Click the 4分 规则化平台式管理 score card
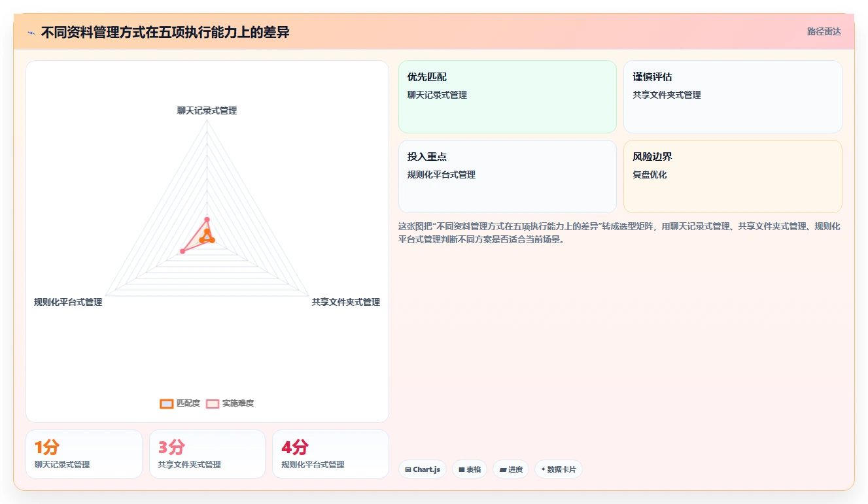 tap(330, 454)
